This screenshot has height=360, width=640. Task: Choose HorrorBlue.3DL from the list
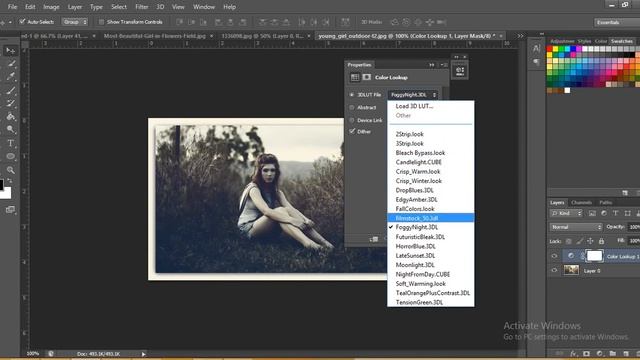pyautogui.click(x=431, y=246)
